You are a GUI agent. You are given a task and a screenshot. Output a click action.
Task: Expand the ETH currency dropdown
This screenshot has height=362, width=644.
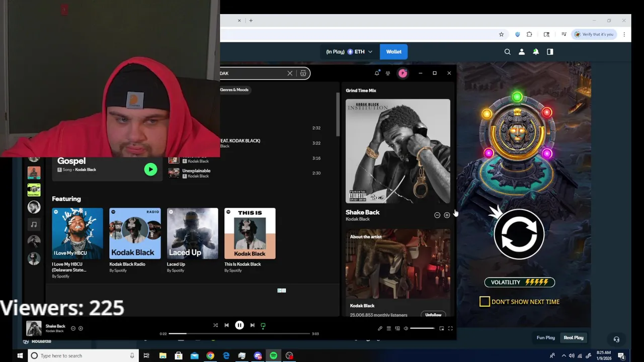(349, 52)
